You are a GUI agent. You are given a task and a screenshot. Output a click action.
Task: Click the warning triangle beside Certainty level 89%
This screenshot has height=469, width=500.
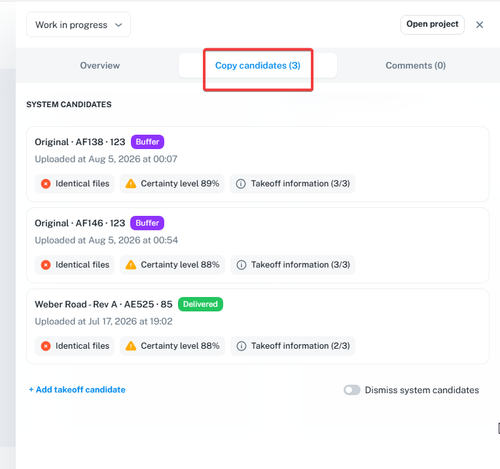pos(131,184)
